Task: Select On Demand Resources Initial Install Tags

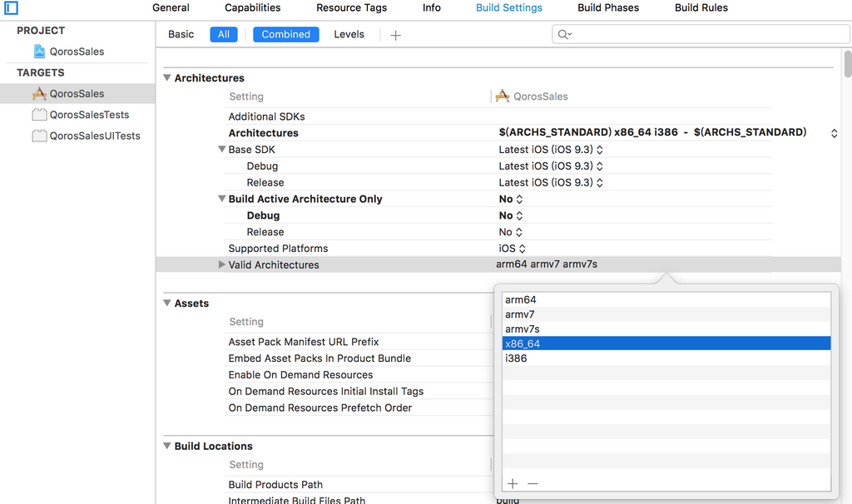Action: click(x=325, y=391)
